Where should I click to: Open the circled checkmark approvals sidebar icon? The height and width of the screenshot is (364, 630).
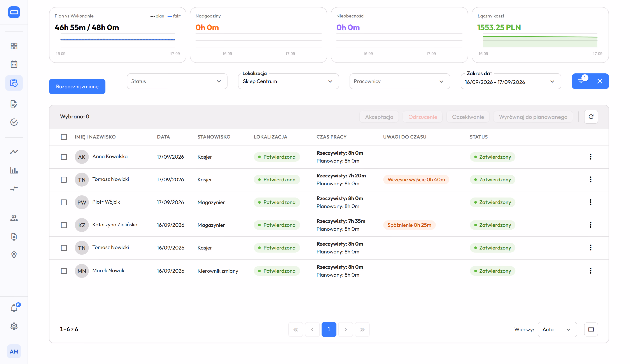coord(14,122)
